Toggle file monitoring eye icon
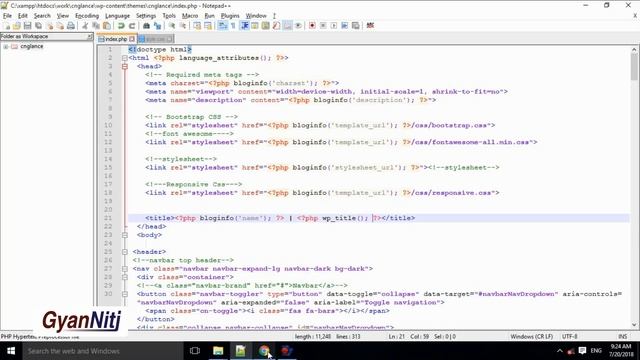Viewport: 640px width, 360px height. click(298, 26)
